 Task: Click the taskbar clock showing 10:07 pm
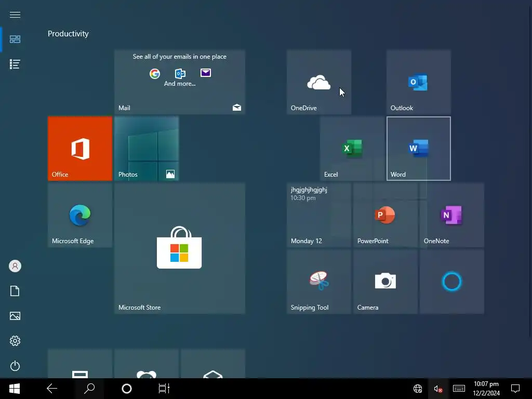(486, 389)
